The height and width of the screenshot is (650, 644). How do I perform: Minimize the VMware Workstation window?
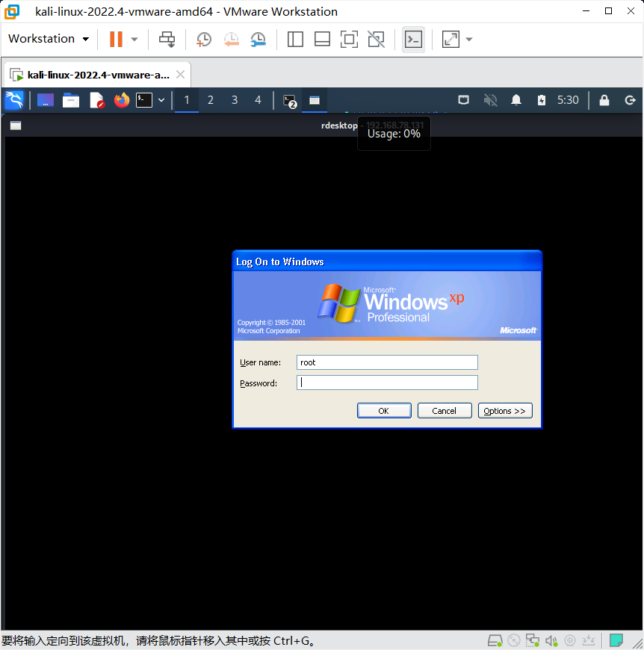(586, 11)
